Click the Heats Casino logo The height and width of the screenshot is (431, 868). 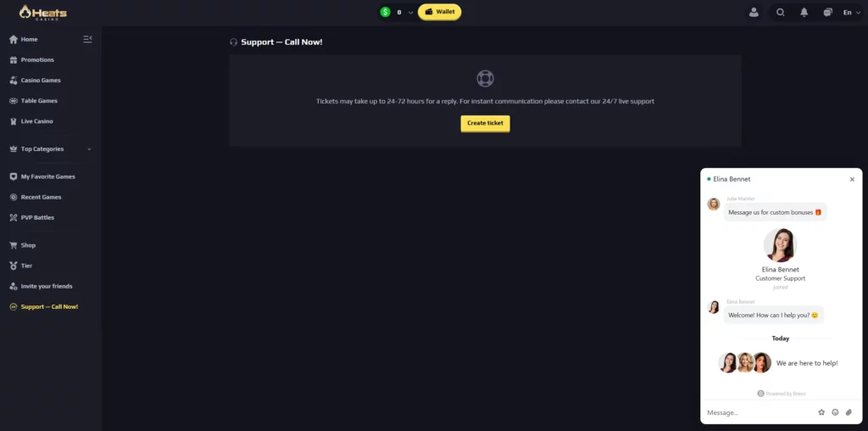tap(42, 12)
